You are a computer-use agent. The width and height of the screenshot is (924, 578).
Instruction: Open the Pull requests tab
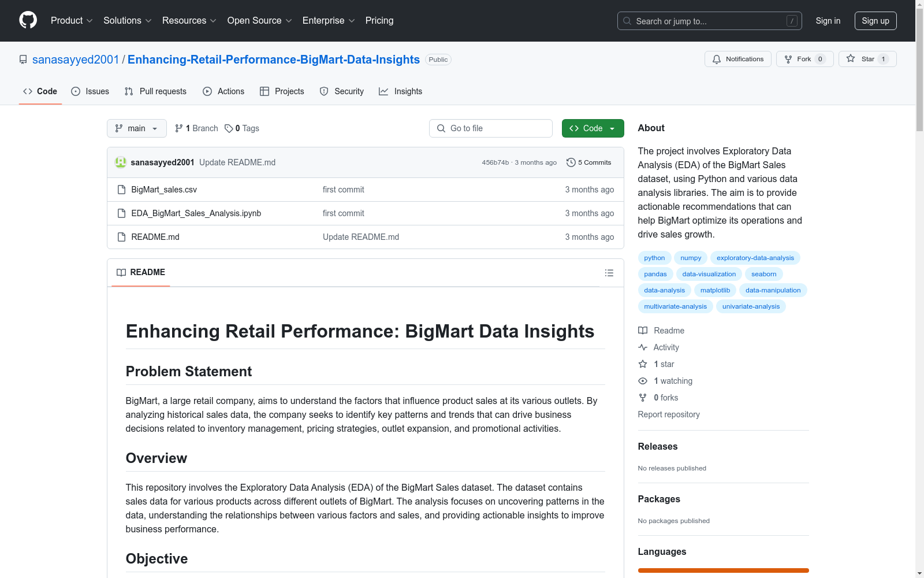click(155, 91)
